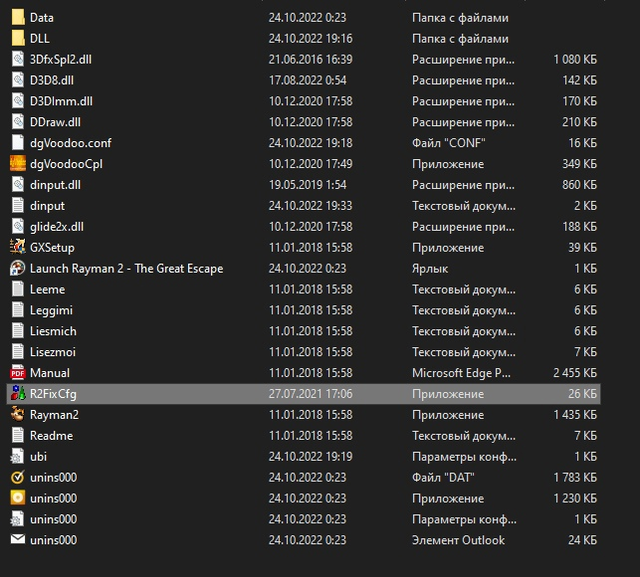The height and width of the screenshot is (577, 640).
Task: Select Launch Rayman 2 - The Great Escape
Action: [127, 268]
